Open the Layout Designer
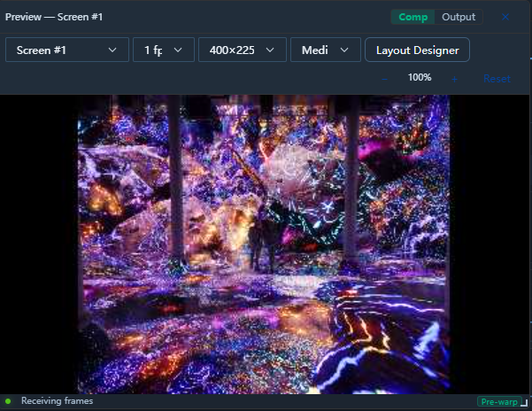532x411 pixels. 417,50
